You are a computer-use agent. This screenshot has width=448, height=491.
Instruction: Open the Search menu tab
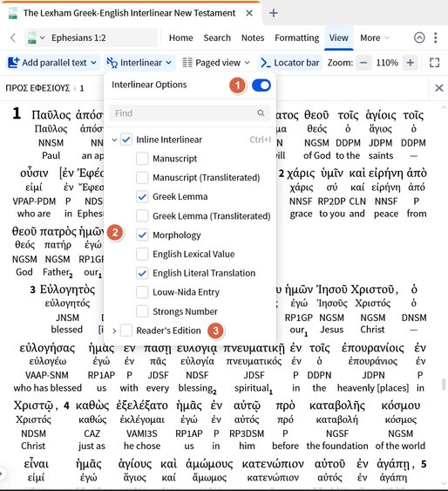(x=217, y=38)
